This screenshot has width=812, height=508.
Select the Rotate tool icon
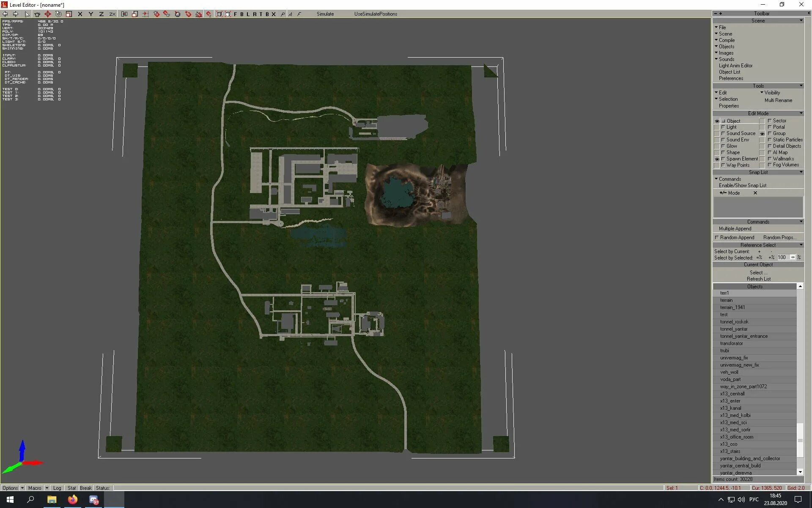coord(58,14)
